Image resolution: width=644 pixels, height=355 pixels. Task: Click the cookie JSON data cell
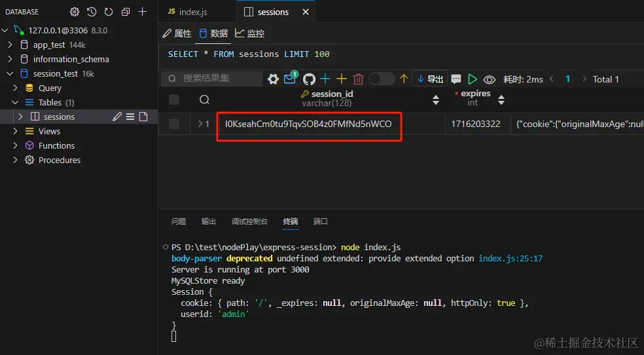coord(577,124)
